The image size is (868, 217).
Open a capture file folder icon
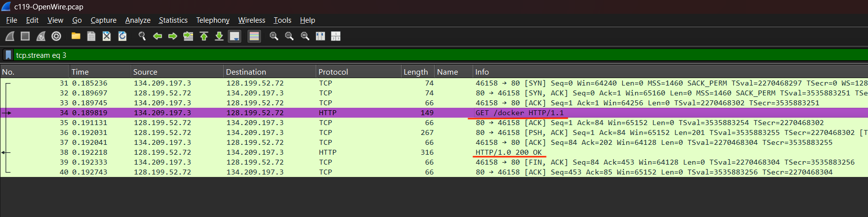coord(76,36)
